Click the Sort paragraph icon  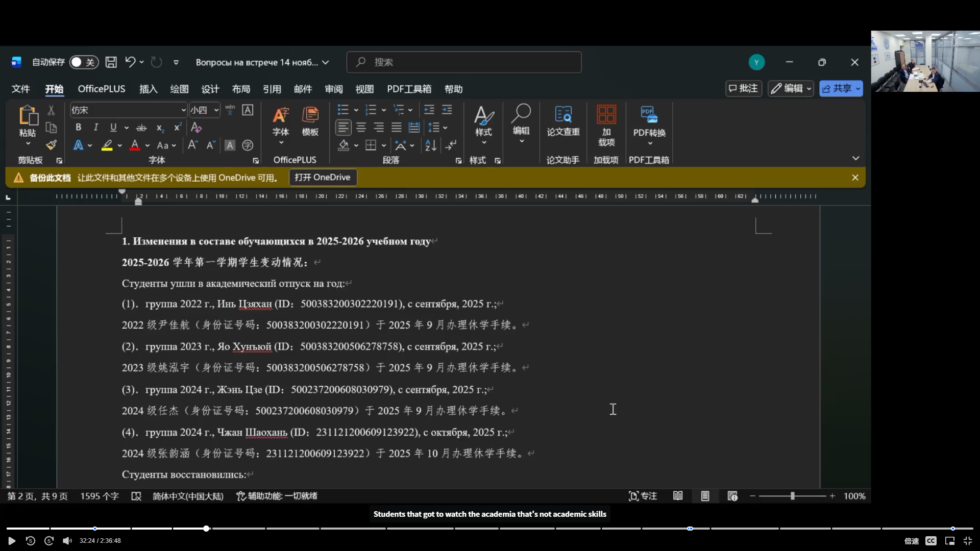point(430,145)
